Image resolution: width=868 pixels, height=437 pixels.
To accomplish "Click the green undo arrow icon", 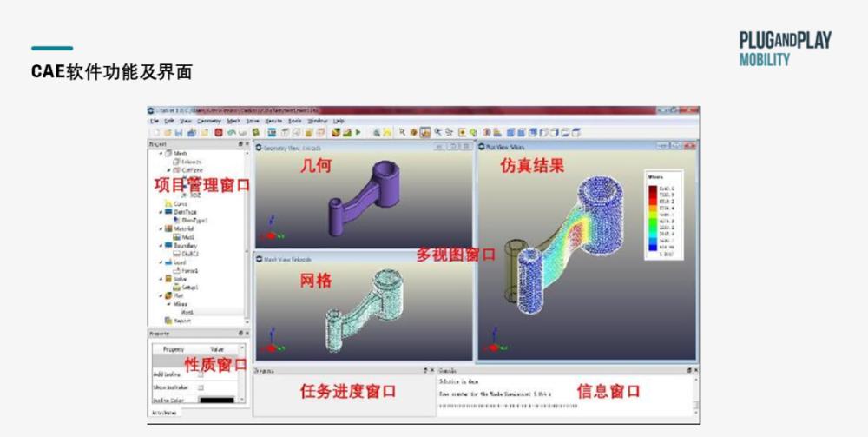I will [x=232, y=132].
